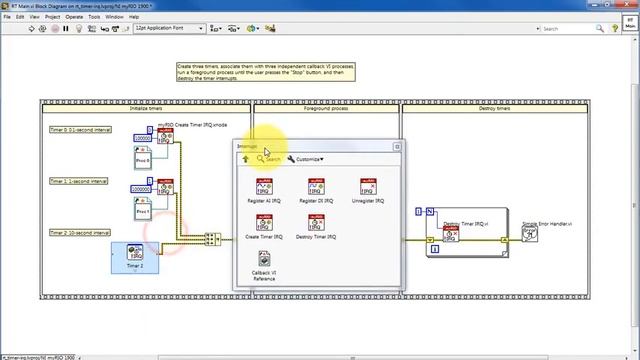Click the Pause button in the toolbar
This screenshot has width=640, height=360.
coord(66,29)
